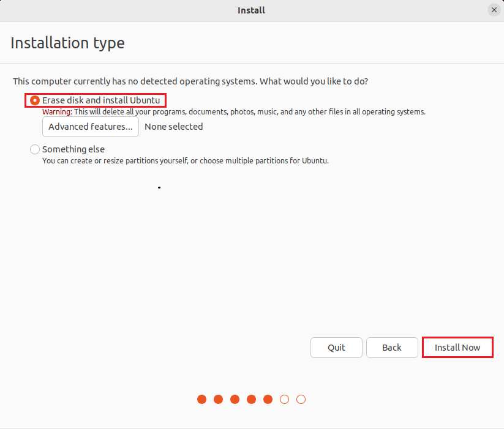Click the create or resize partitions description
Screen dimensions: 504x429
[185, 161]
